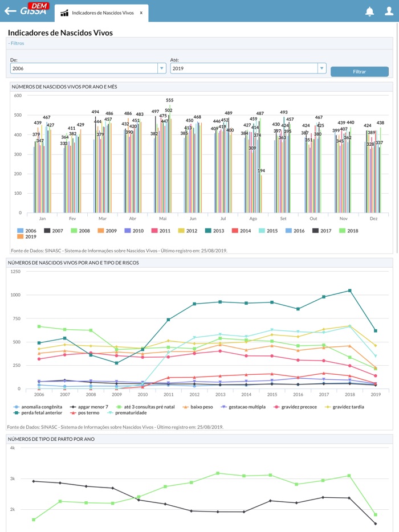
Task: Open the notifications bell
Action: pyautogui.click(x=369, y=11)
